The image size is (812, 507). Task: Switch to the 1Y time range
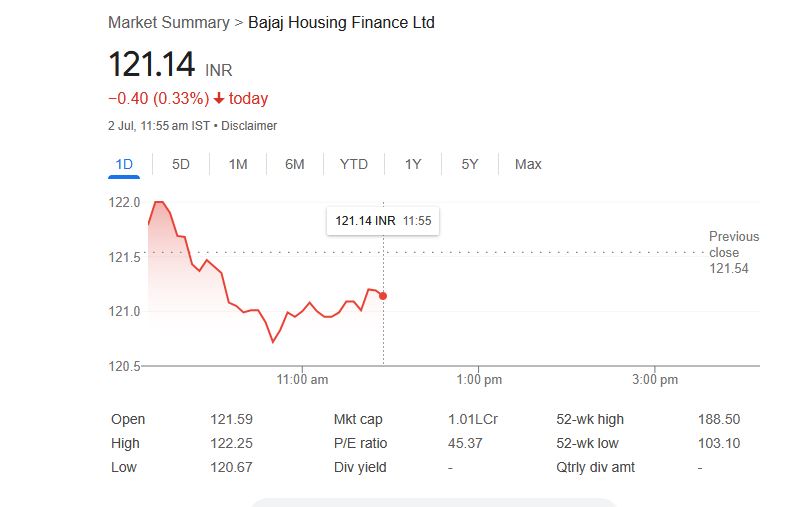coord(413,164)
